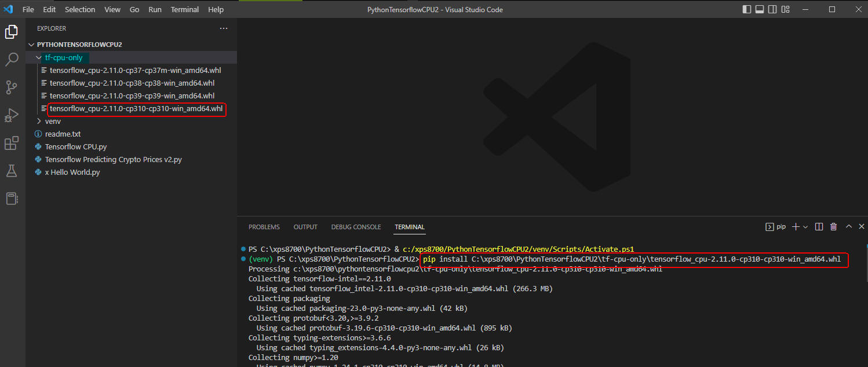Click the VS Code logo in the title bar
868x367 pixels.
(8, 9)
